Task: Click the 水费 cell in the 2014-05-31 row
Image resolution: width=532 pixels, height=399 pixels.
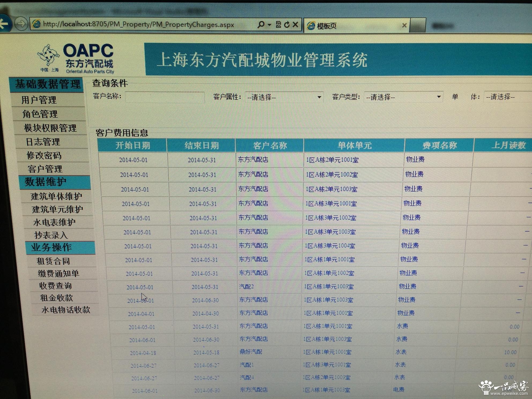Action: coord(402,326)
